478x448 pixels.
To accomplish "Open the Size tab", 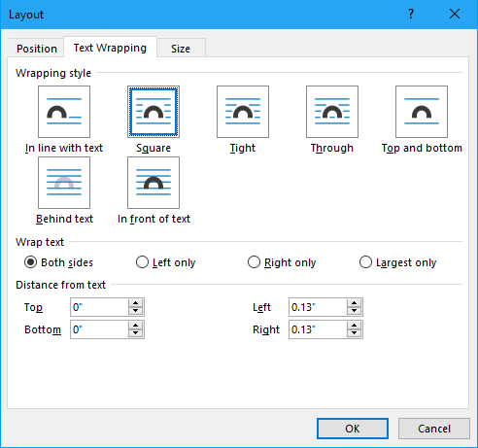I will (181, 49).
